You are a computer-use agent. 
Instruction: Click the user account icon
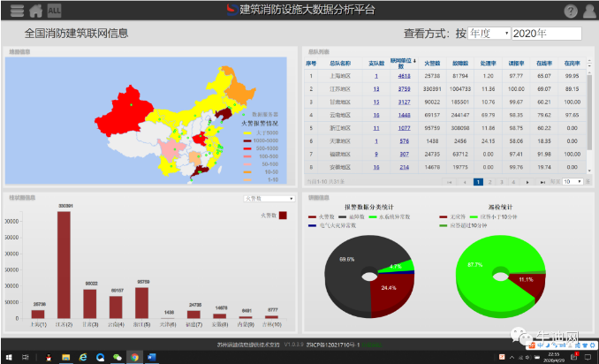point(589,11)
